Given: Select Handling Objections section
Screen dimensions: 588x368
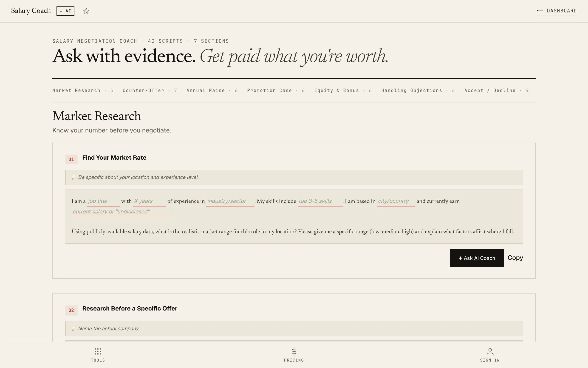Looking at the screenshot, I should 418,91.
